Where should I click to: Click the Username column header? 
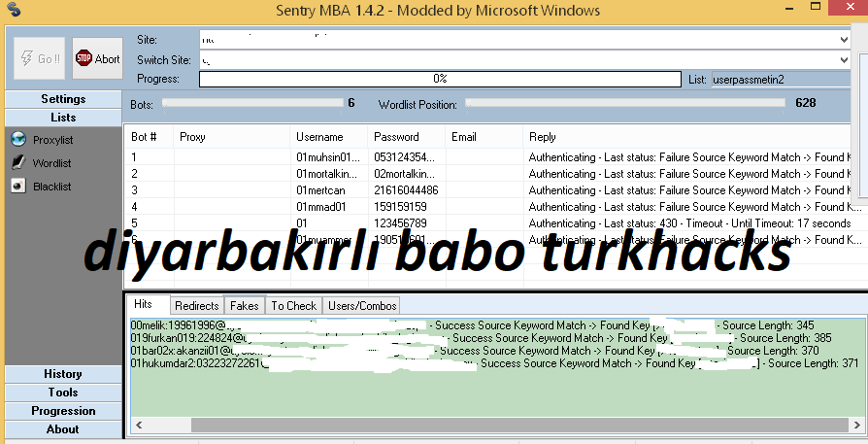329,137
